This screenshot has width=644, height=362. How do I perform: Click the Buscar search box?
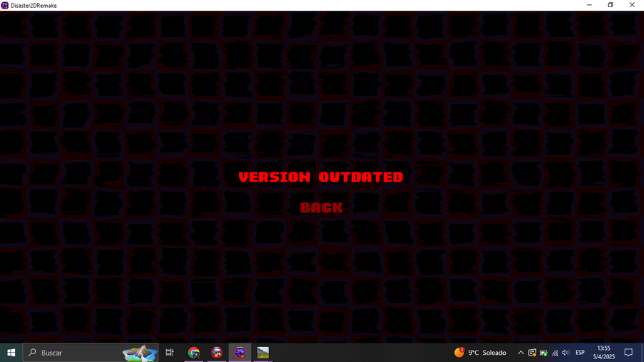(90, 353)
